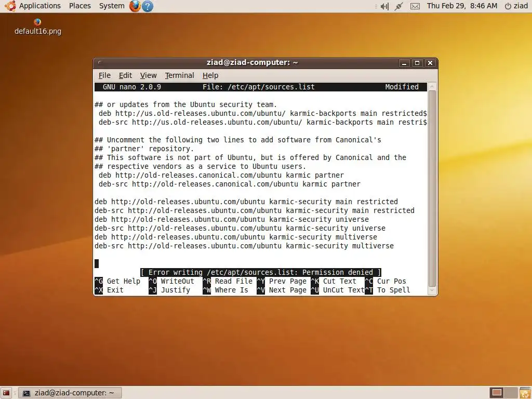Click the '^R Read File' shortcut
This screenshot has height=399, width=532.
pyautogui.click(x=228, y=281)
